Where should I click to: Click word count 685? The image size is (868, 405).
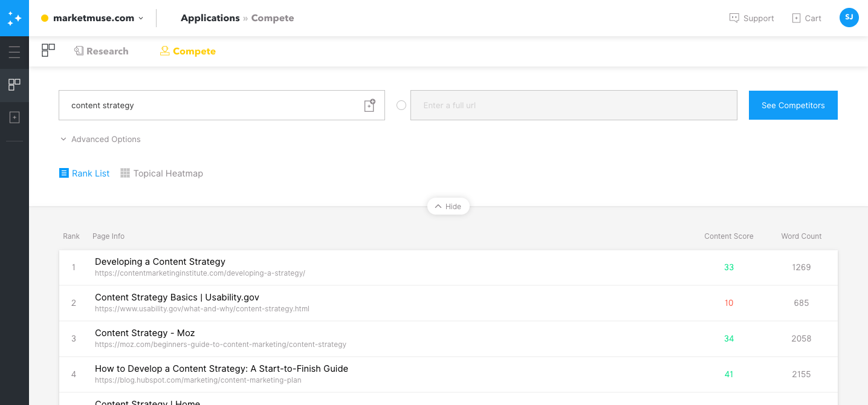tap(802, 303)
